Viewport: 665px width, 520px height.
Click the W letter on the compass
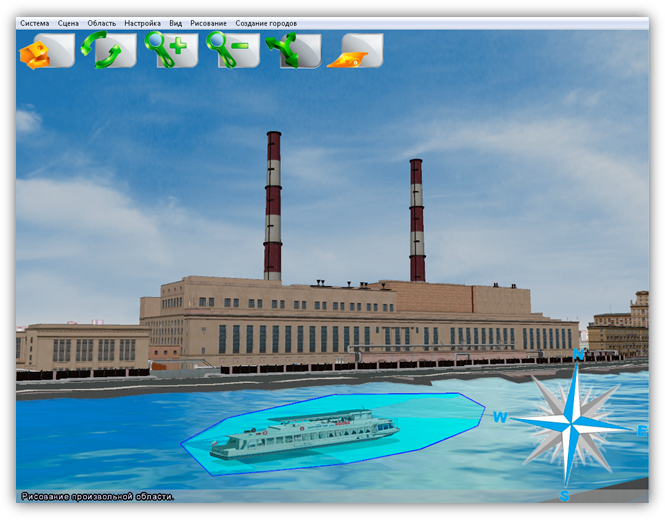500,417
